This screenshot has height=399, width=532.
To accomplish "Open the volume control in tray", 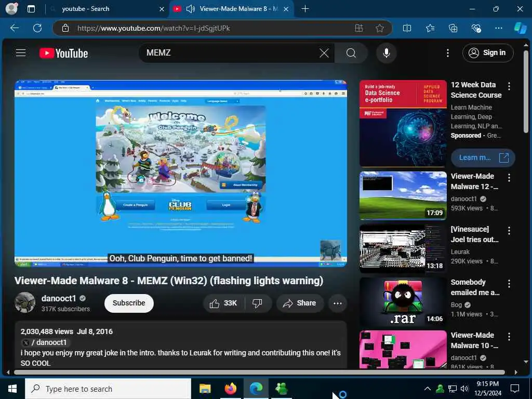I will (x=464, y=389).
